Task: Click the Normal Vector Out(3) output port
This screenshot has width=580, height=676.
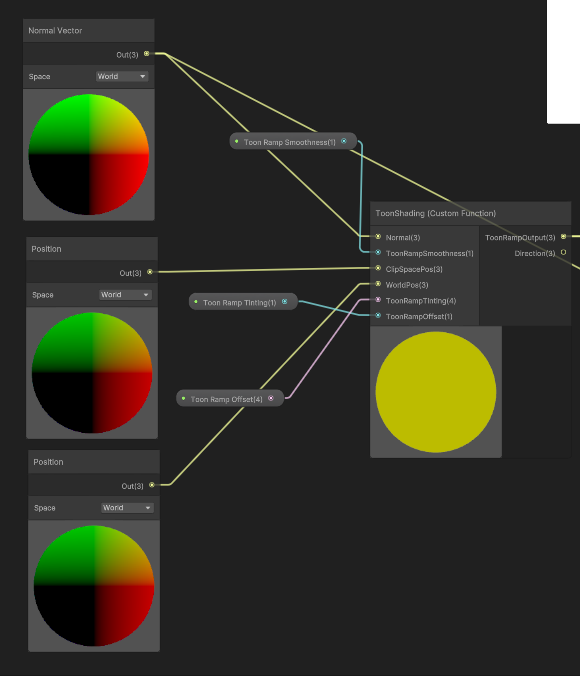Action: (147, 54)
